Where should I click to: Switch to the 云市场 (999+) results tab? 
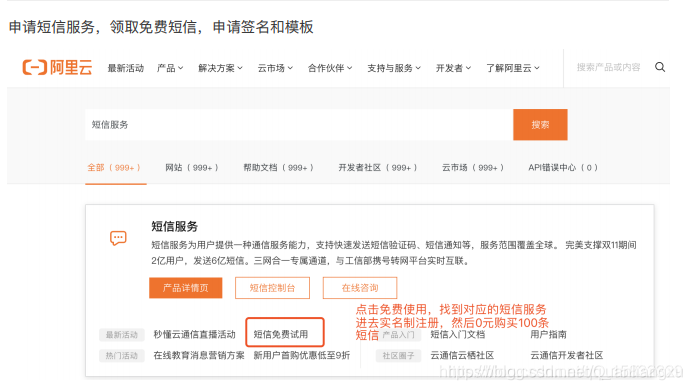473,168
